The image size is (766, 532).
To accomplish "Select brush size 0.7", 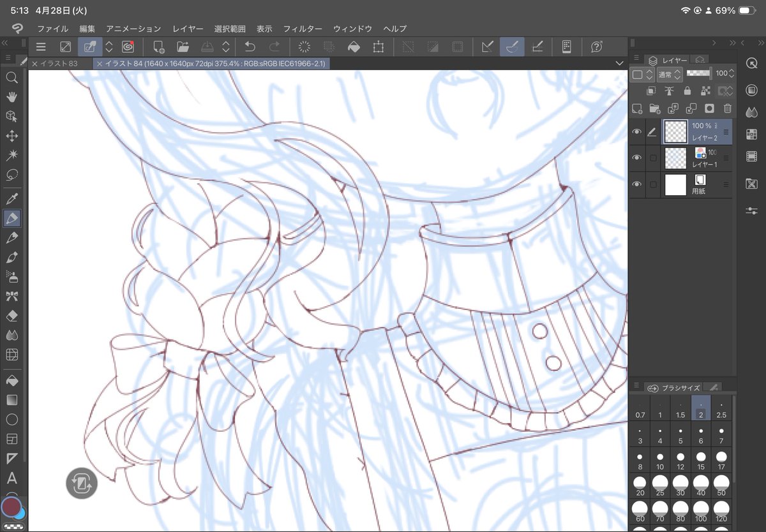I will [x=640, y=410].
